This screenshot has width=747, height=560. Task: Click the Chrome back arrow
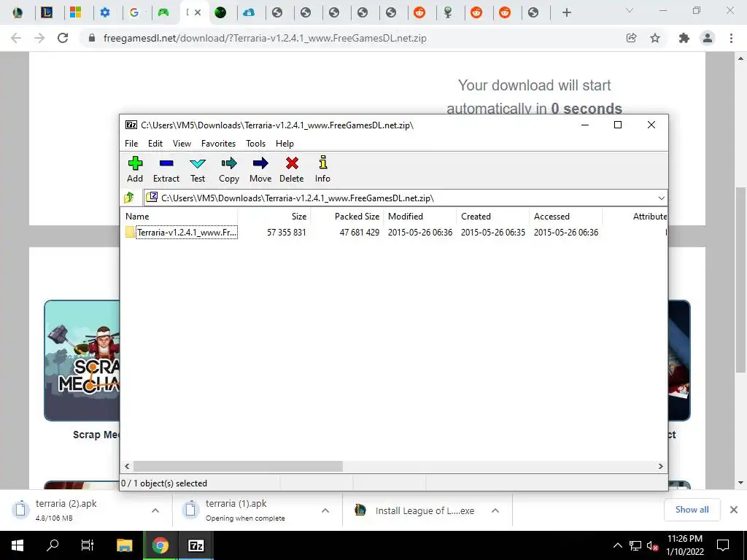pos(16,38)
